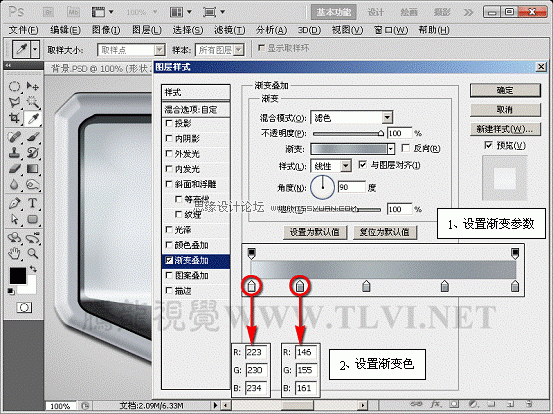Enable the 外发光 style checkbox

[169, 154]
